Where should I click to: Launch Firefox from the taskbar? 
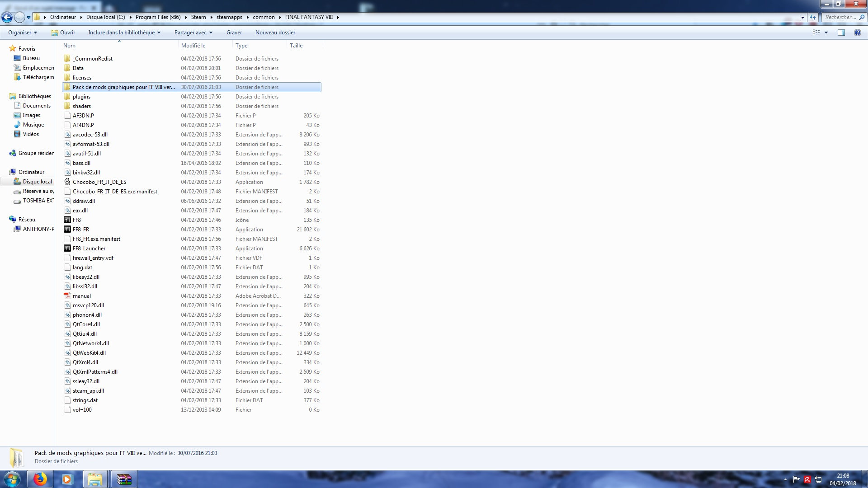40,479
